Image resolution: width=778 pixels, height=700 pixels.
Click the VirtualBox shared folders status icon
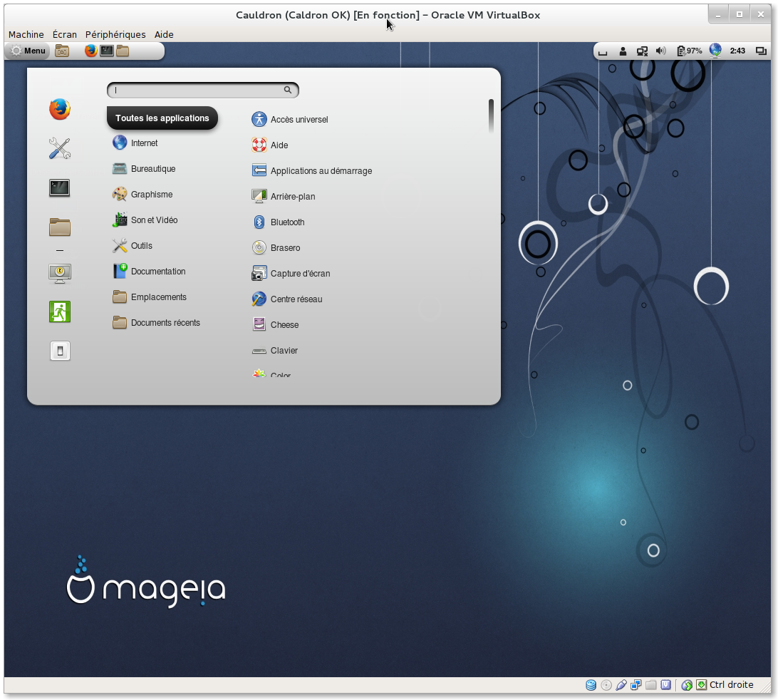coord(650,685)
